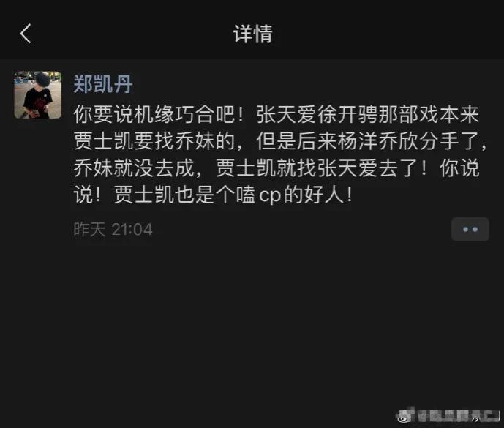Viewport: 504px width, 428px height.
Task: Click 贾士凯也是个嗑 in the last line
Action: click(184, 195)
